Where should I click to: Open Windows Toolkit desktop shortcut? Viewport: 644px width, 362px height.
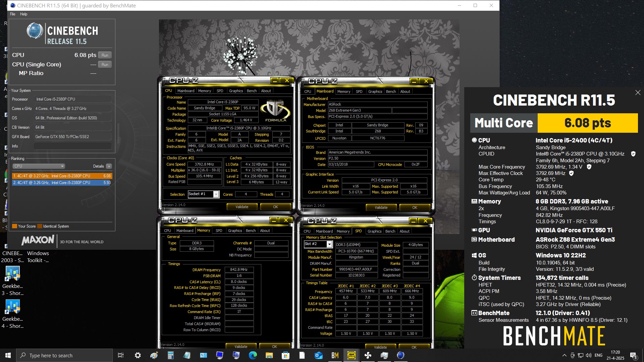click(x=38, y=257)
